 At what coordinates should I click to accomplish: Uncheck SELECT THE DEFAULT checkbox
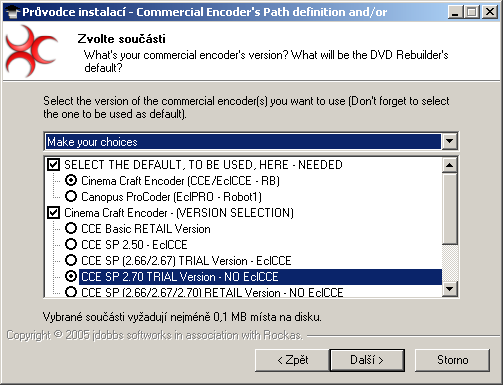click(x=53, y=165)
